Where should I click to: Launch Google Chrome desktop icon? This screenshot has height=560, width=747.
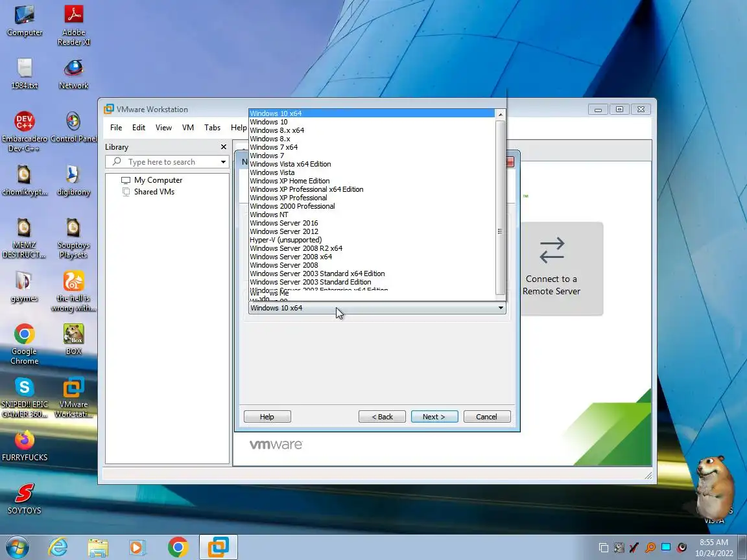[x=24, y=344]
